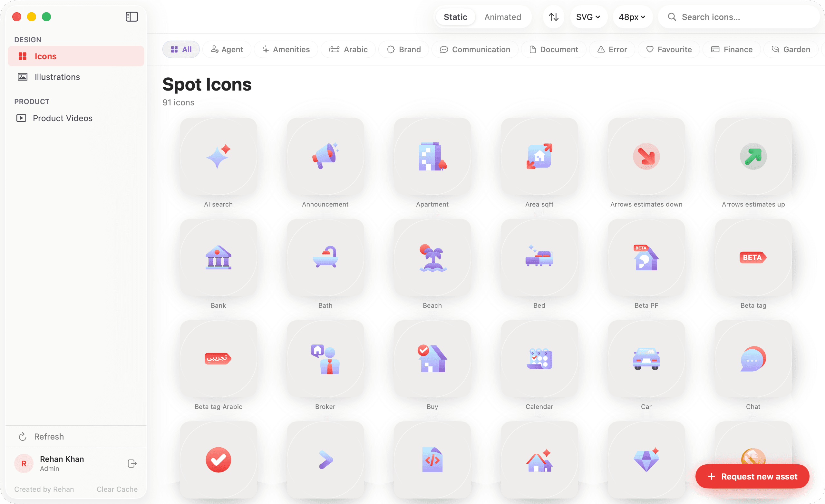Open Illustrations in the sidebar
Screen dimensions: 825x504
76,77
